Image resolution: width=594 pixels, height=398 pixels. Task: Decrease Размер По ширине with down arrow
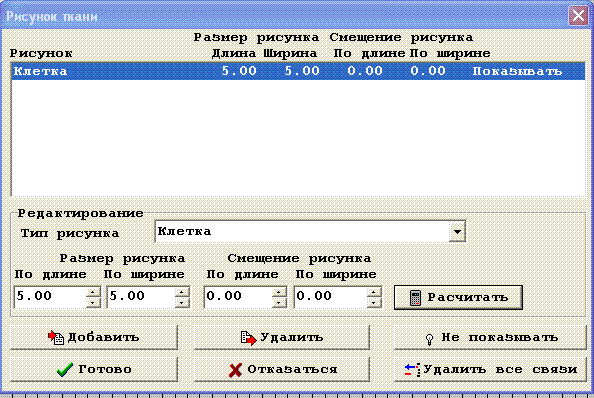pos(183,302)
